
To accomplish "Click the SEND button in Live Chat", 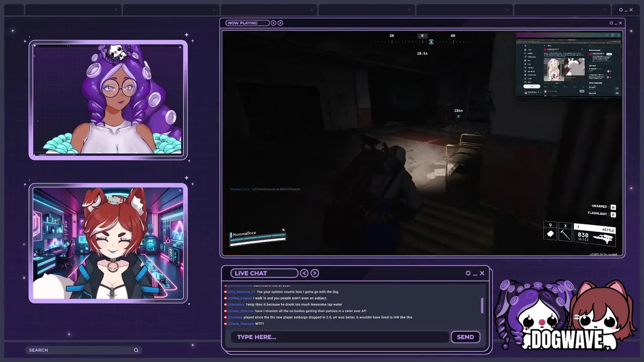I will click(465, 337).
